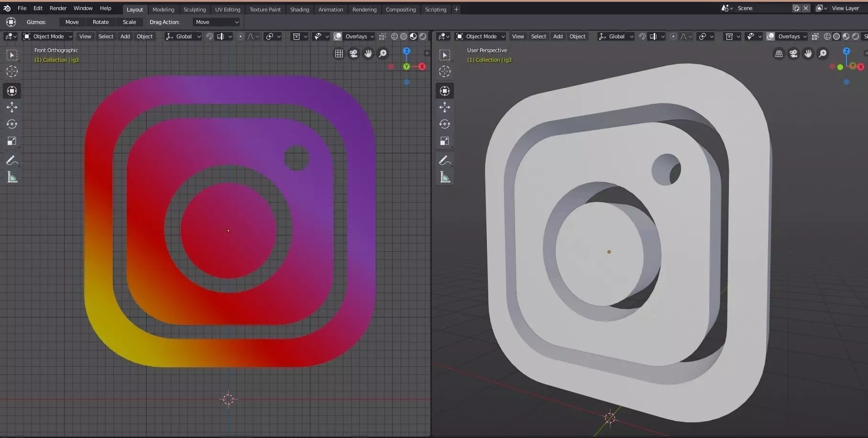Select the Annotate tool in right viewport
The image size is (868, 438).
point(445,160)
